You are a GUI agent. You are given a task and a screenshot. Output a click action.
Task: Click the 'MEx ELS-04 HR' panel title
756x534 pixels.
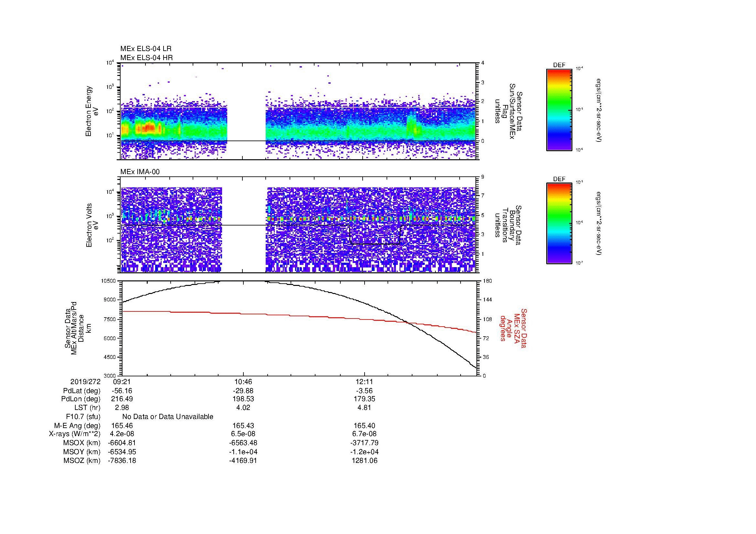(146, 58)
